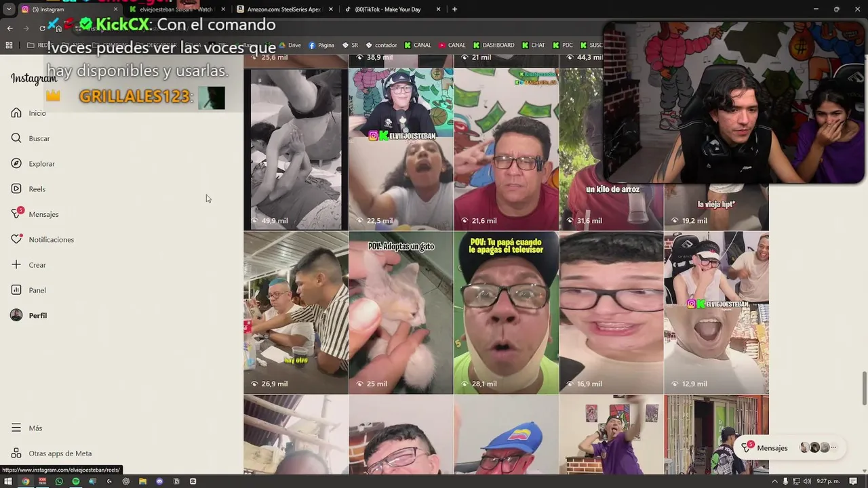
Task: Open the reel with 21,6 mil views
Action: tap(506, 149)
